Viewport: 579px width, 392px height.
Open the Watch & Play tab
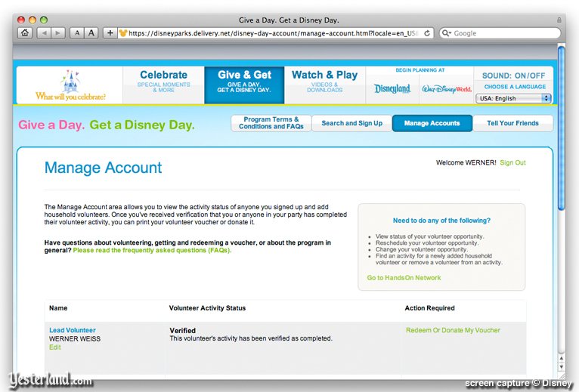324,85
